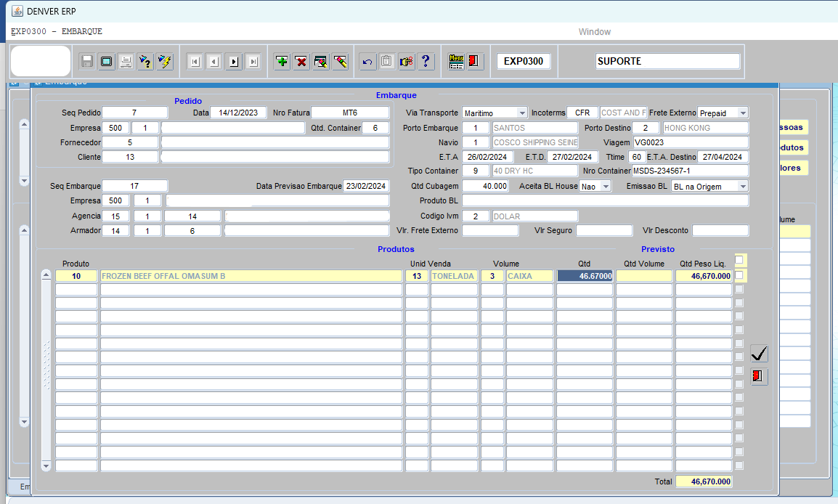This screenshot has width=838, height=504.
Task: Click the screen display icon beside Save
Action: coord(107,62)
